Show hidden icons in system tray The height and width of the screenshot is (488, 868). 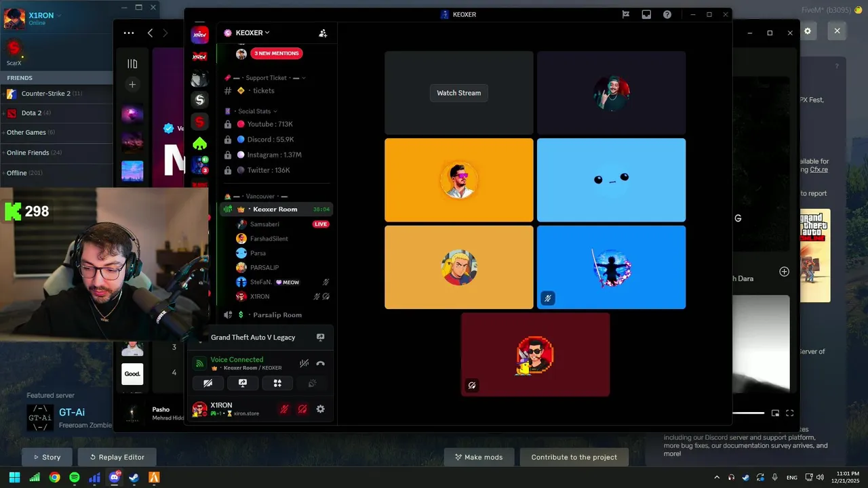coord(717,477)
